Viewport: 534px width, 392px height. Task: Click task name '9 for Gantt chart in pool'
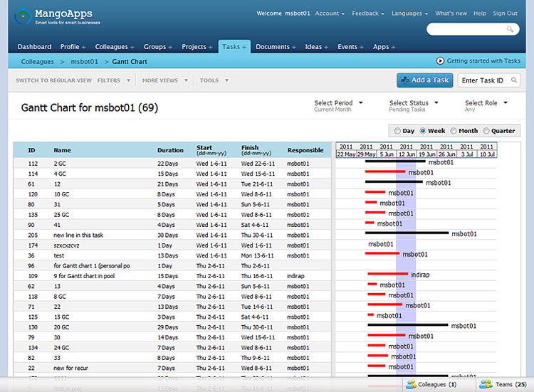pos(84,276)
